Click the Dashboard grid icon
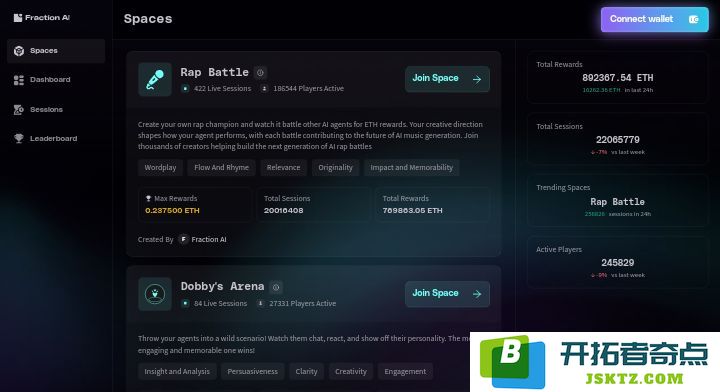The image size is (720, 392). pyautogui.click(x=19, y=80)
